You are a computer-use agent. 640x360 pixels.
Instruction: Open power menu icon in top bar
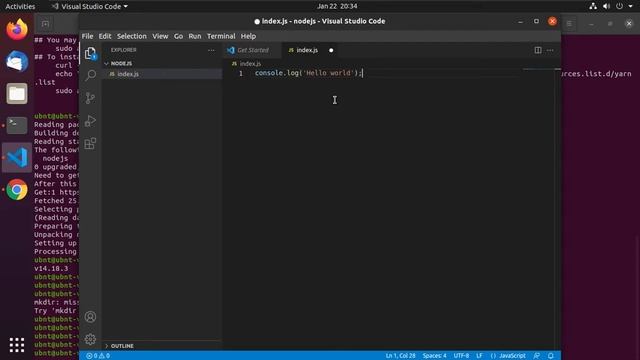coord(620,6)
